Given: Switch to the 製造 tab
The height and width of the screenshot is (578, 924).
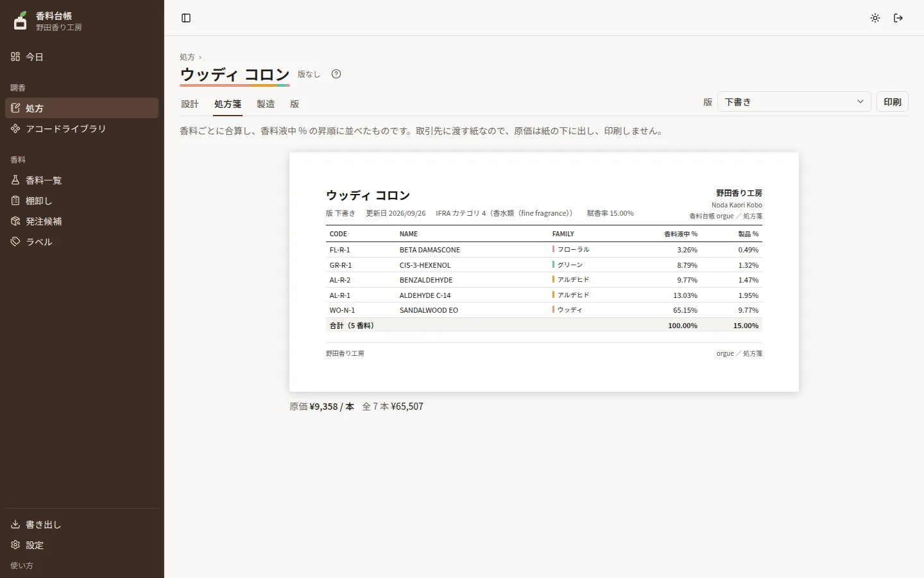Looking at the screenshot, I should pyautogui.click(x=266, y=104).
